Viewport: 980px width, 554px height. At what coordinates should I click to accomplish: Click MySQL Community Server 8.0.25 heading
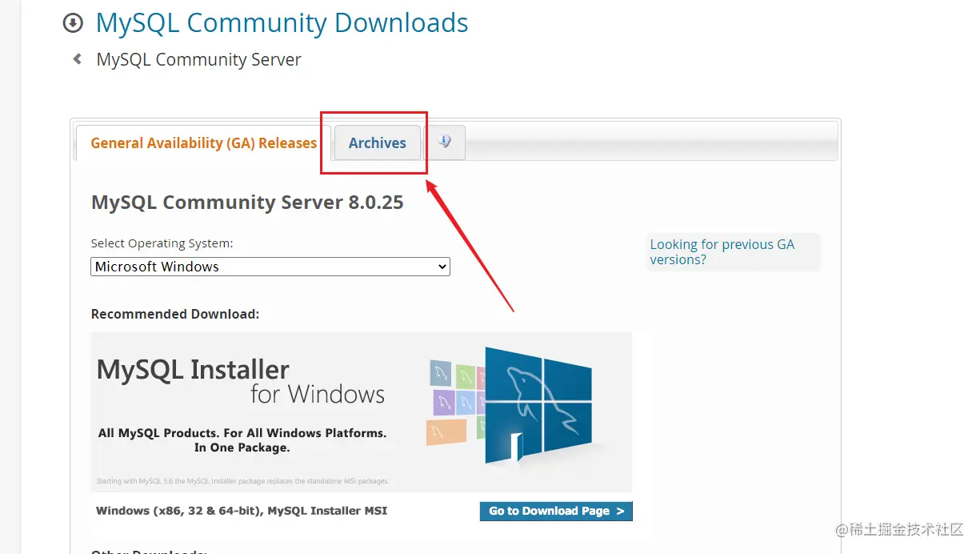(x=247, y=202)
